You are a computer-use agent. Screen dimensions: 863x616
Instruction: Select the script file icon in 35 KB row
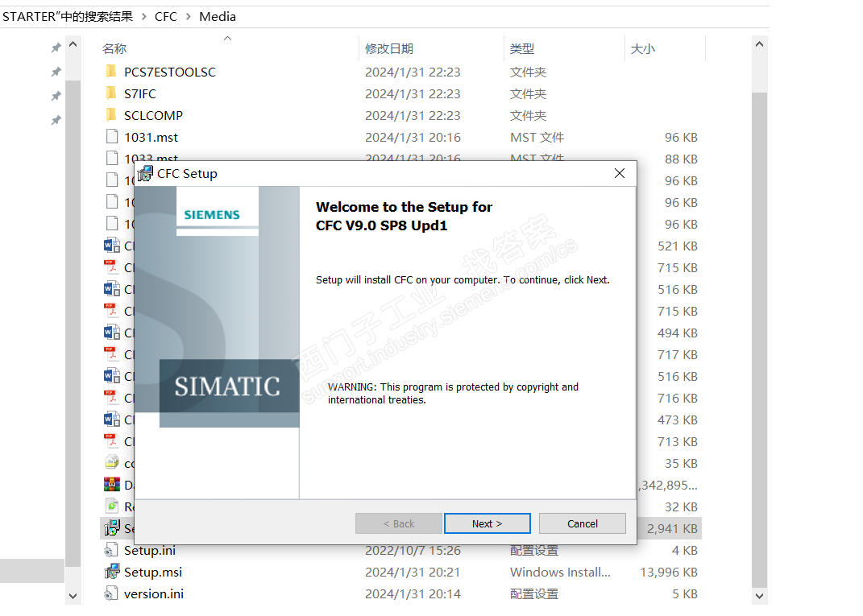pos(112,462)
